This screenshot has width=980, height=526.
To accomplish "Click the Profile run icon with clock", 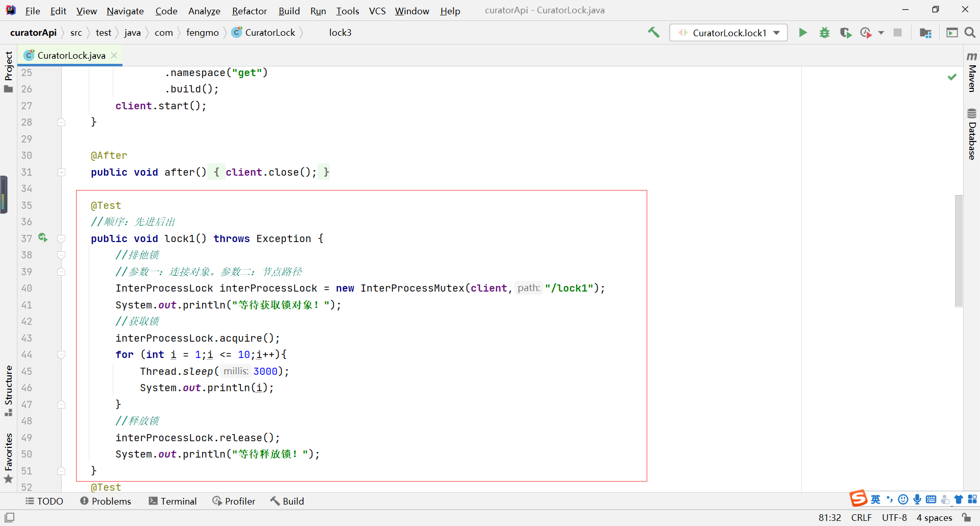I will click(866, 33).
